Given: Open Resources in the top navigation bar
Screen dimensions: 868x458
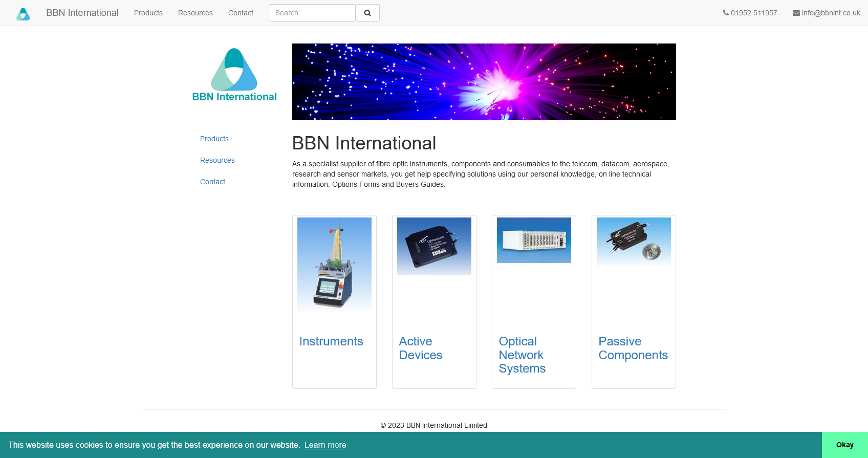Looking at the screenshot, I should click(195, 13).
